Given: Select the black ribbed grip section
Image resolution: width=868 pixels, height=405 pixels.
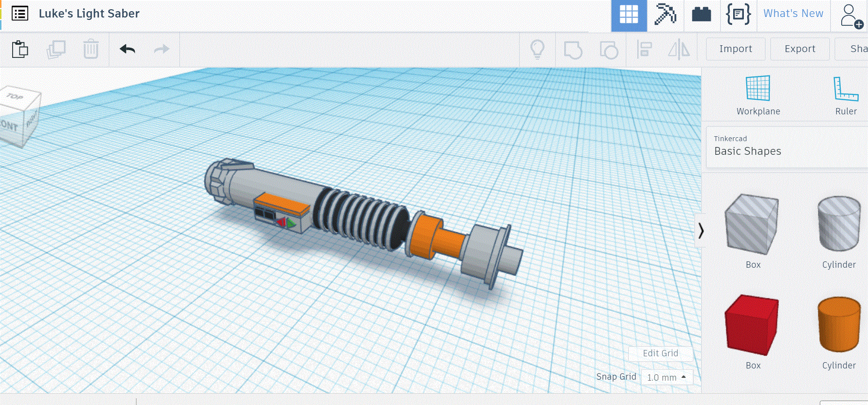Looking at the screenshot, I should (360, 218).
